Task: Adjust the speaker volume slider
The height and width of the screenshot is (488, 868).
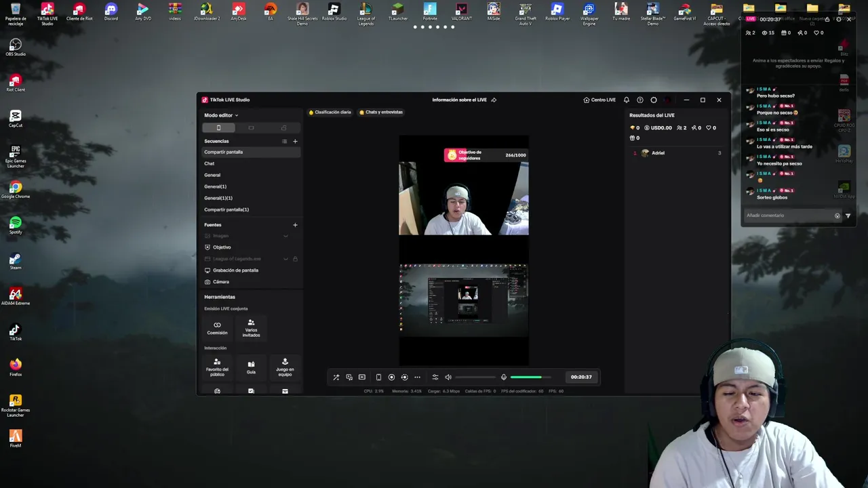Action: [x=475, y=377]
